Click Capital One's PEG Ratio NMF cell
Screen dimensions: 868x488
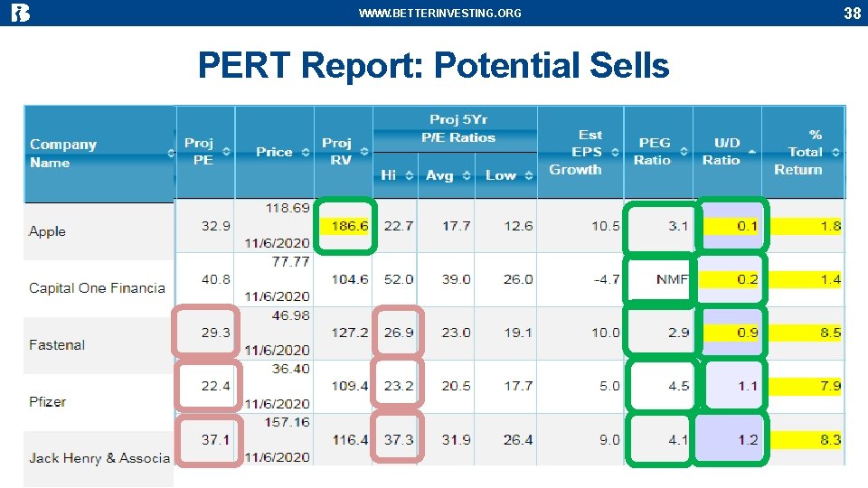coord(673,279)
